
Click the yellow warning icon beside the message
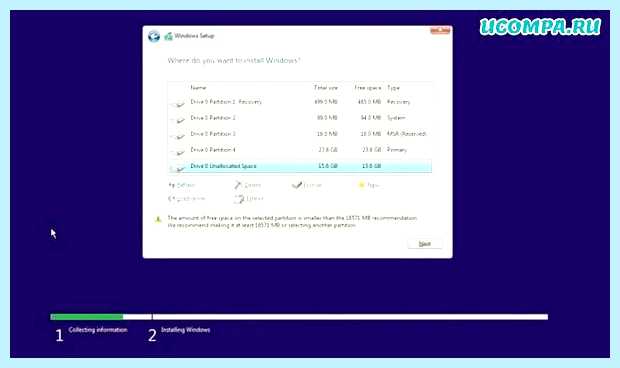coord(158,219)
